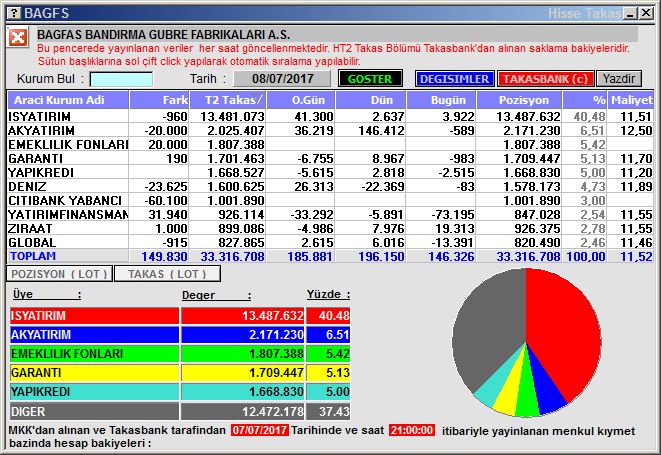Select the YATIRIMFINANSMAN row
Screen dimensions: 661x455
pyautogui.click(x=330, y=215)
